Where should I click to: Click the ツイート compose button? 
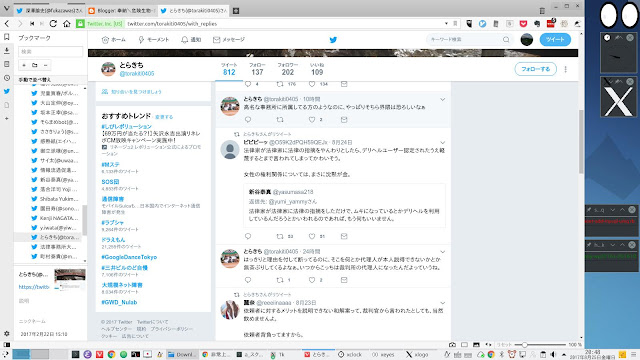(555, 40)
